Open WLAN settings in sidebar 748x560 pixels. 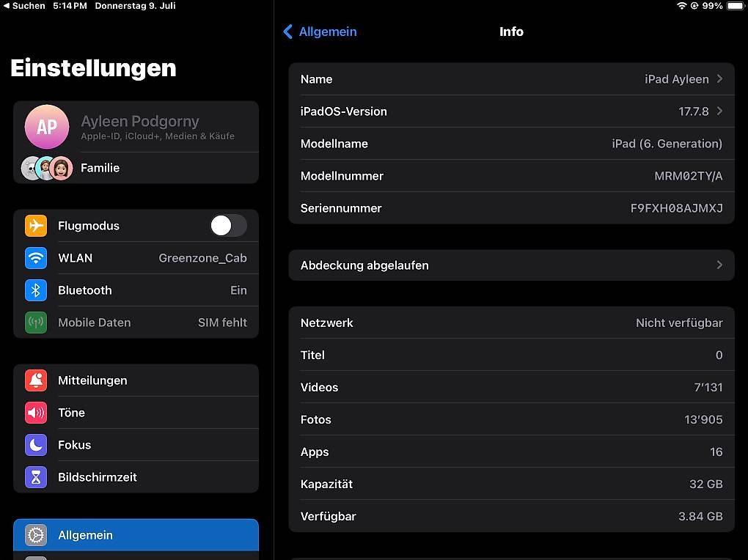click(x=136, y=258)
